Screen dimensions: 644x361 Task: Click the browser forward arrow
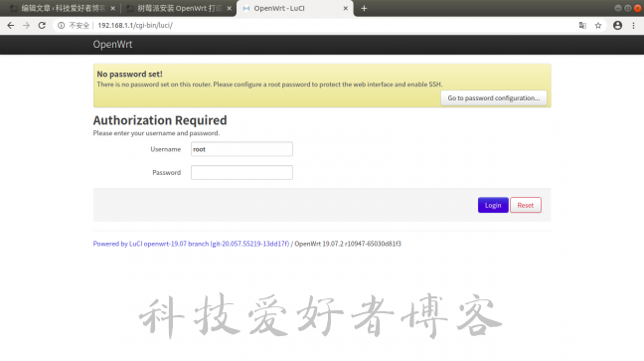26,26
